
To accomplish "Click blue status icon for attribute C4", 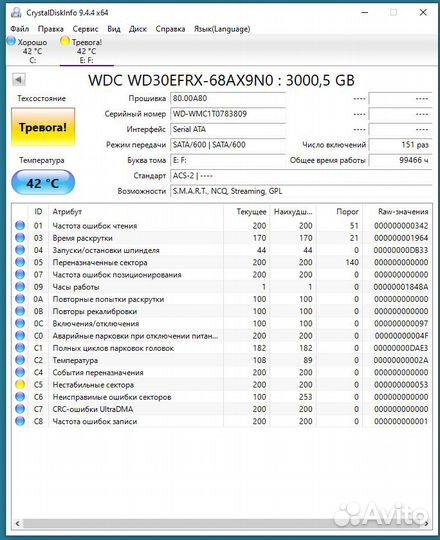I will pyautogui.click(x=20, y=372).
